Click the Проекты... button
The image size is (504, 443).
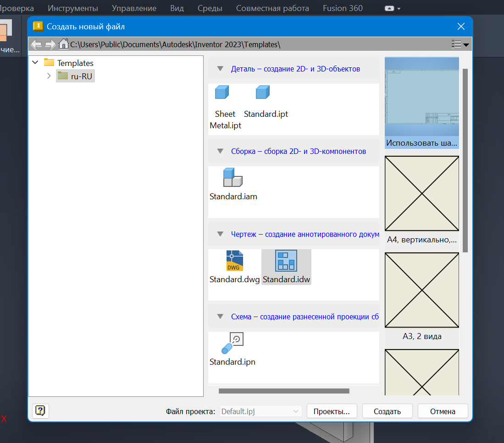[x=332, y=411]
